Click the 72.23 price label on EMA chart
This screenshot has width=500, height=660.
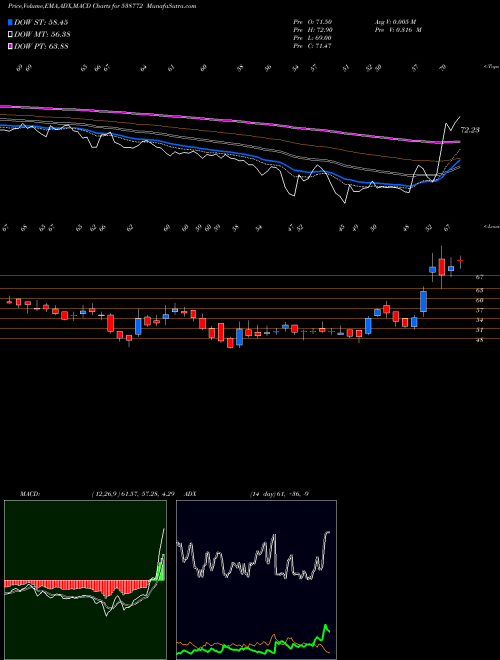[x=470, y=130]
